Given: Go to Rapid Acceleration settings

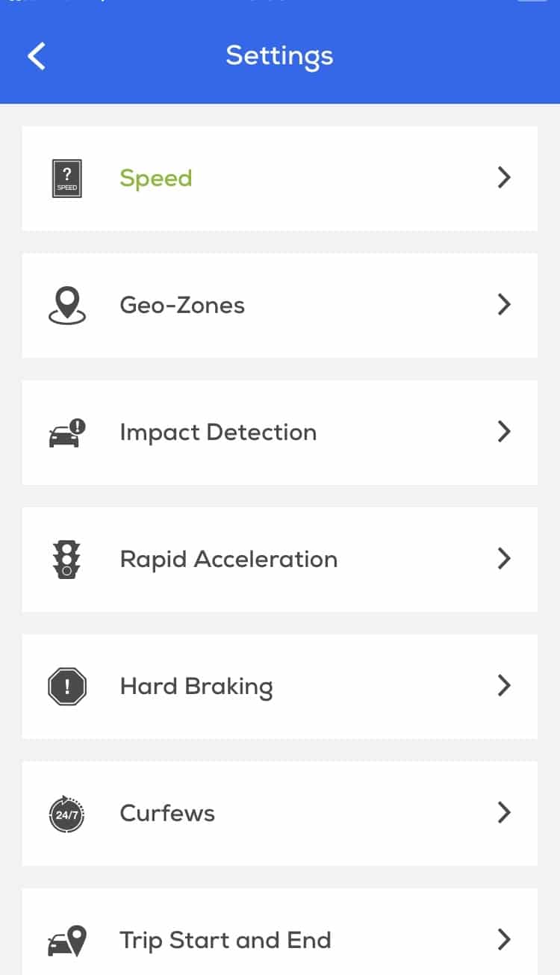Looking at the screenshot, I should coord(228,560).
